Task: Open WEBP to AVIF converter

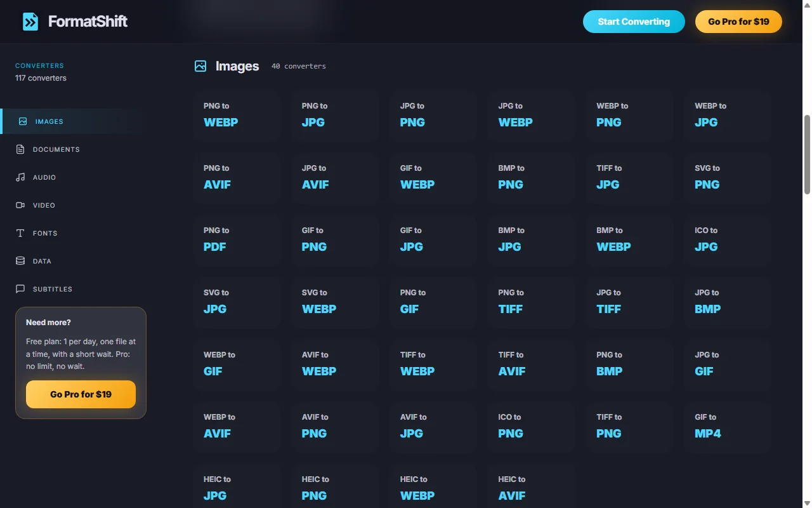Action: coord(237,426)
